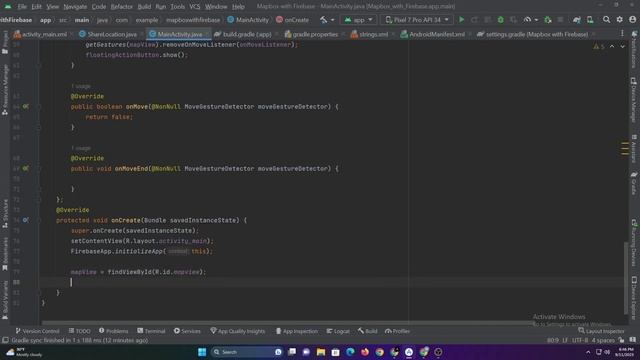Show the hidden editor tabs with the three-dots button
Viewport: 640px width, 360px height.
[x=622, y=34]
